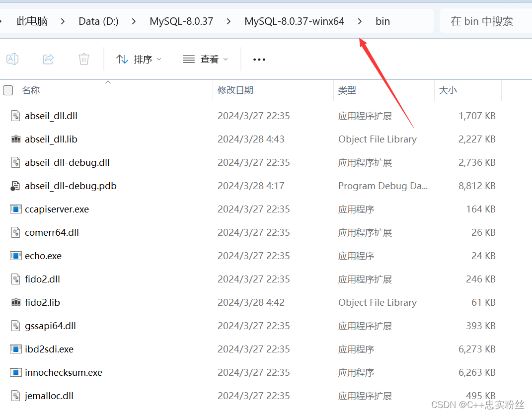Click the 2024/3/28 4:43 date cell
Viewport: 532px width, 414px height.
(251, 139)
